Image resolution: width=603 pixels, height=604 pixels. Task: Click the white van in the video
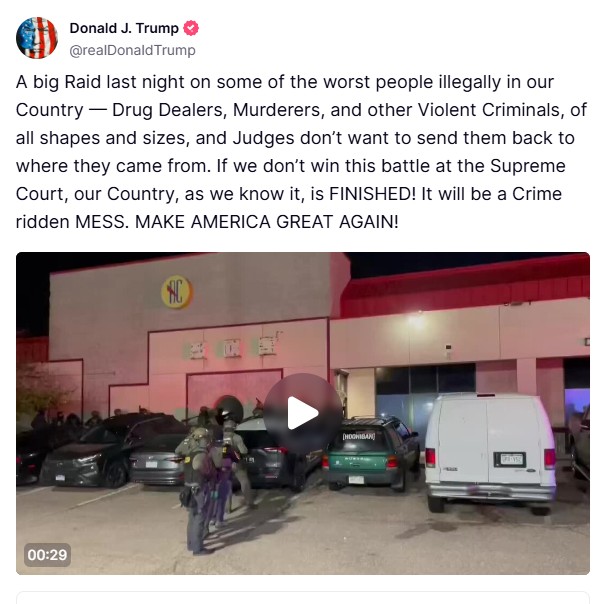tap(490, 451)
